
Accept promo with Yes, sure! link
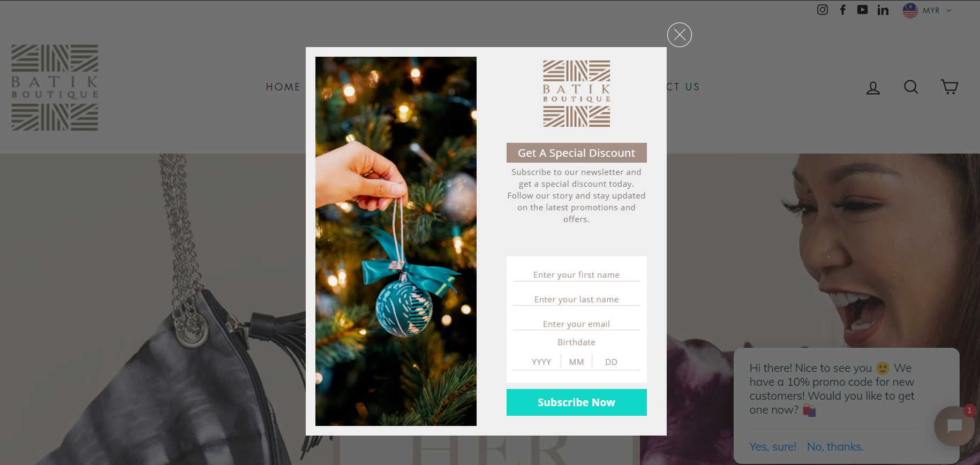(773, 447)
